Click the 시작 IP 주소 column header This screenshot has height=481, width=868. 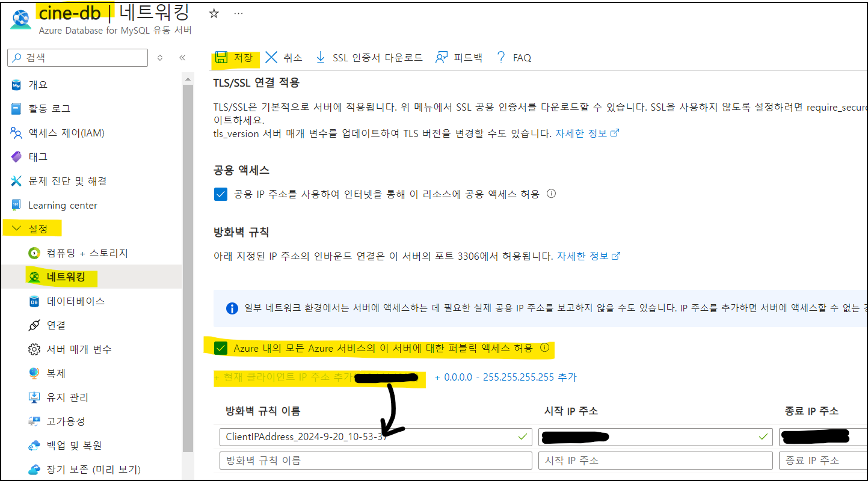571,411
